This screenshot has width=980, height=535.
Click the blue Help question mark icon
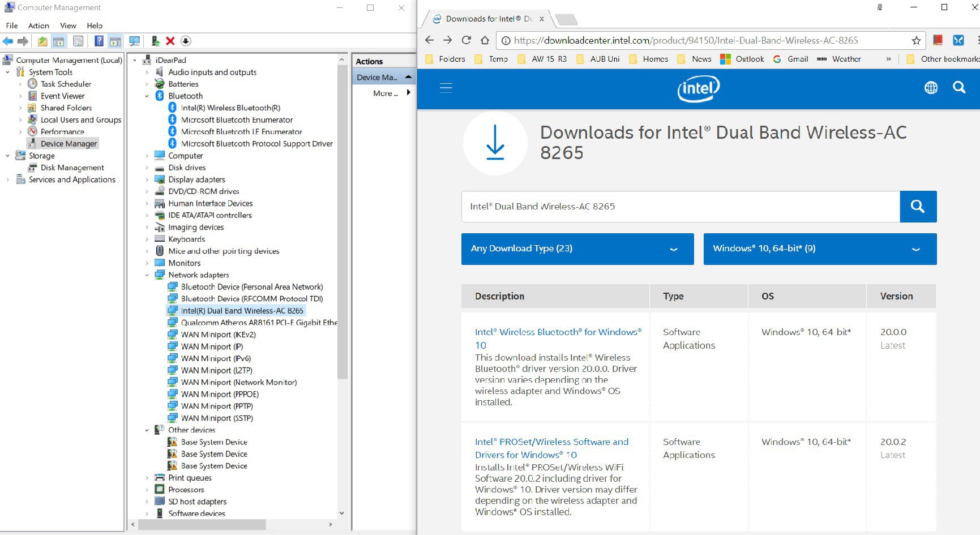coord(99,41)
